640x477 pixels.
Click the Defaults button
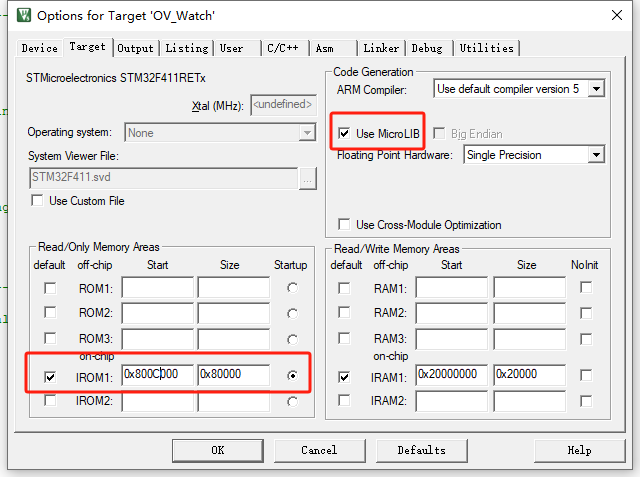(x=421, y=450)
